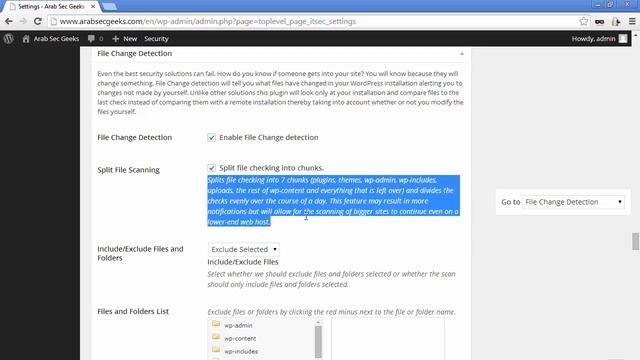The image size is (640, 360).
Task: Open the WordPress logo menu
Action: [9, 39]
